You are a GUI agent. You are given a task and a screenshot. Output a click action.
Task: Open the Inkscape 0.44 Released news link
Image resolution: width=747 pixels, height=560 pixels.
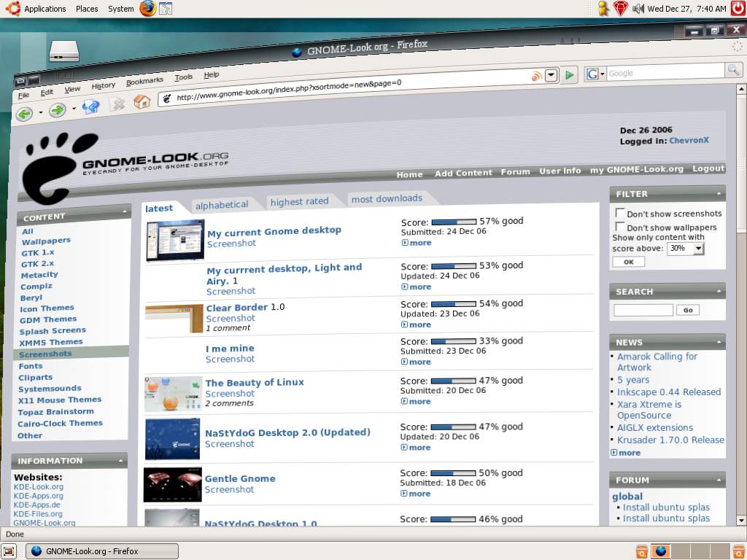point(669,392)
